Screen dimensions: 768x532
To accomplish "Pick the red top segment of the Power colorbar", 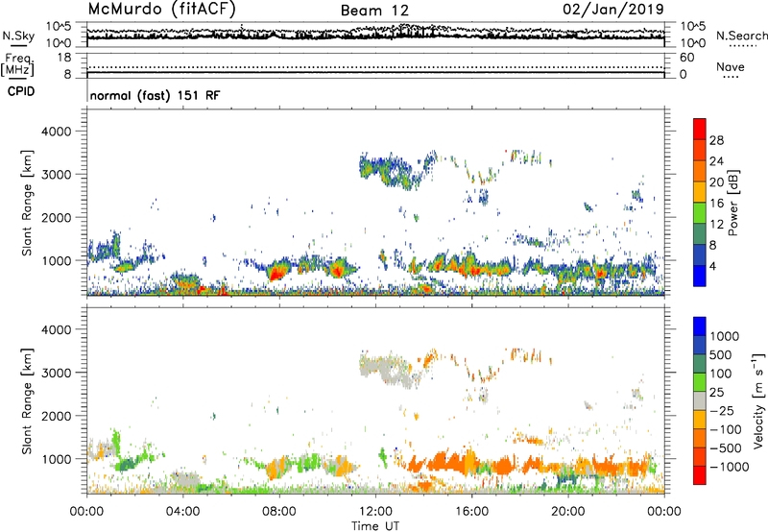I will [700, 130].
